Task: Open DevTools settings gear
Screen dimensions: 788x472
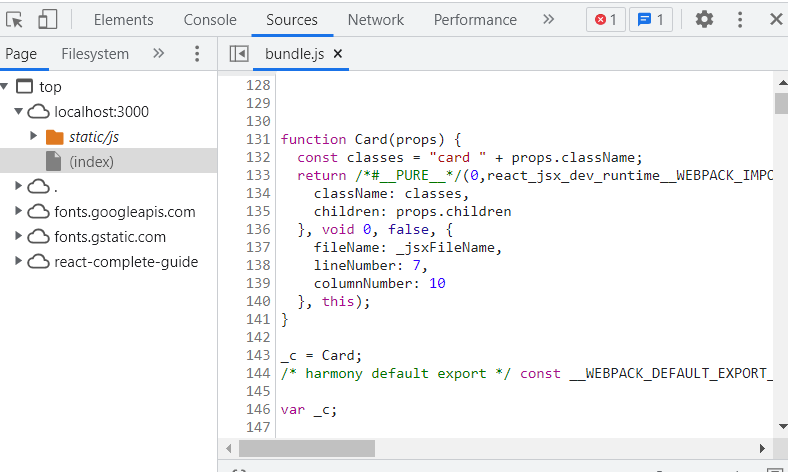Action: [704, 20]
